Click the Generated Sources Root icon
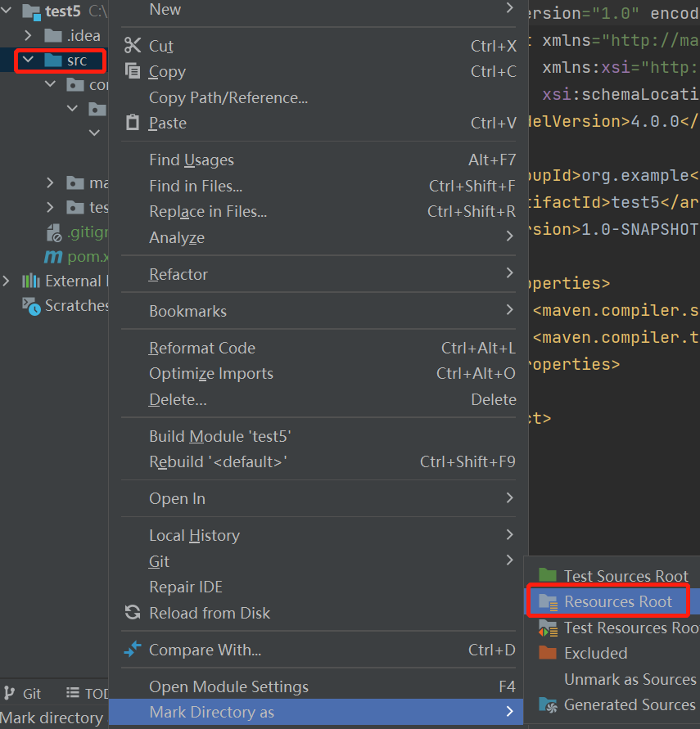700x729 pixels. coord(548,704)
